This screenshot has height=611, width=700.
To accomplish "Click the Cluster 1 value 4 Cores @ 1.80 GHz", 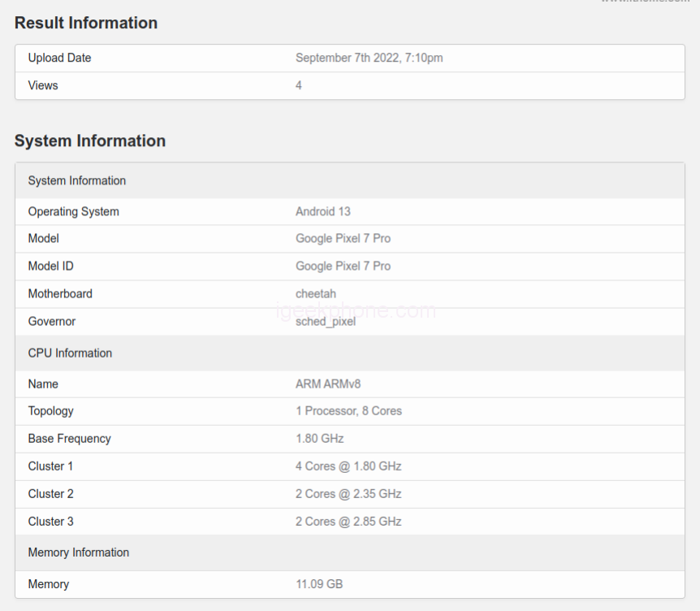I will point(348,466).
